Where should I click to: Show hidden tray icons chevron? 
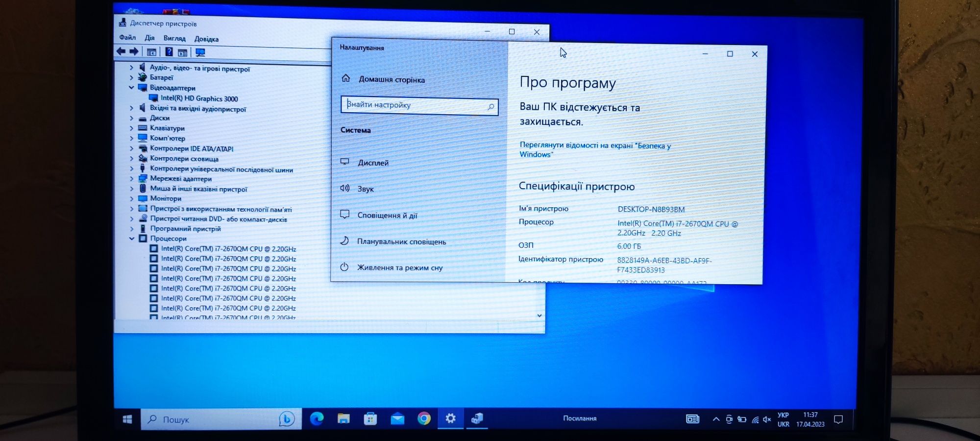[716, 419]
